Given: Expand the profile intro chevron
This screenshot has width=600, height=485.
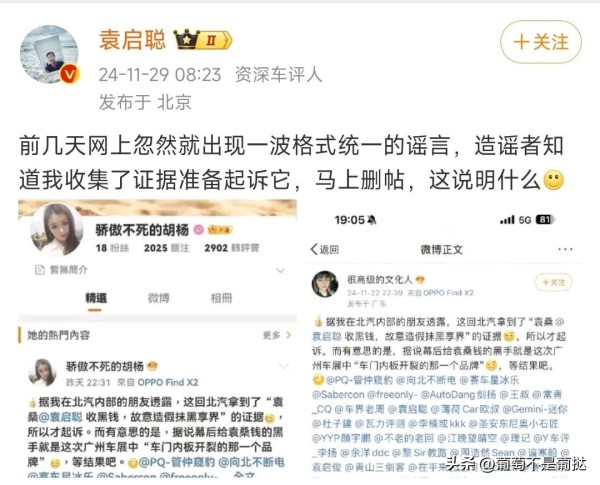Looking at the screenshot, I should click(x=280, y=271).
